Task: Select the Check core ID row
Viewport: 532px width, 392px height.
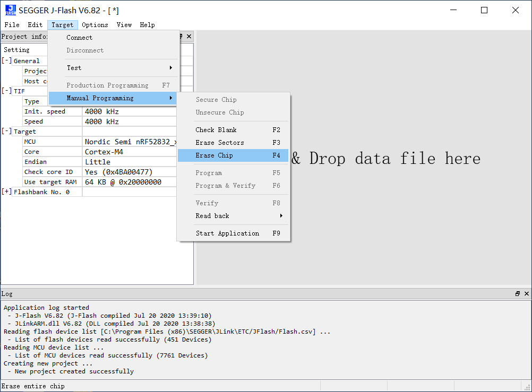Action: (x=100, y=172)
